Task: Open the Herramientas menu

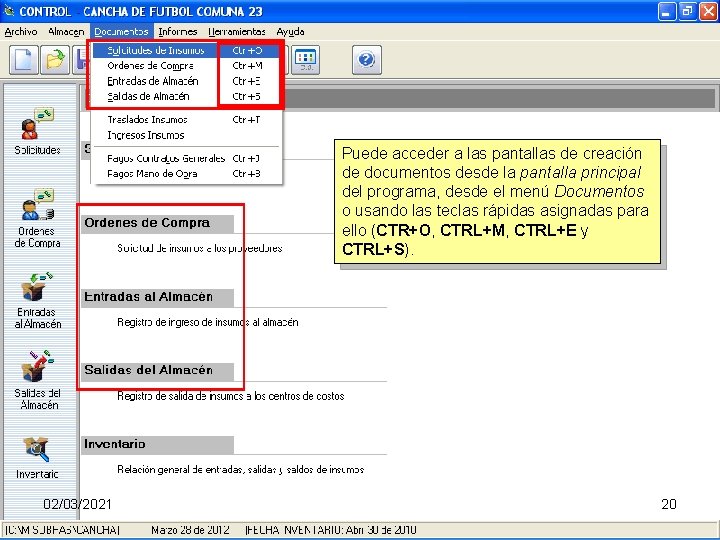Action: point(237,32)
